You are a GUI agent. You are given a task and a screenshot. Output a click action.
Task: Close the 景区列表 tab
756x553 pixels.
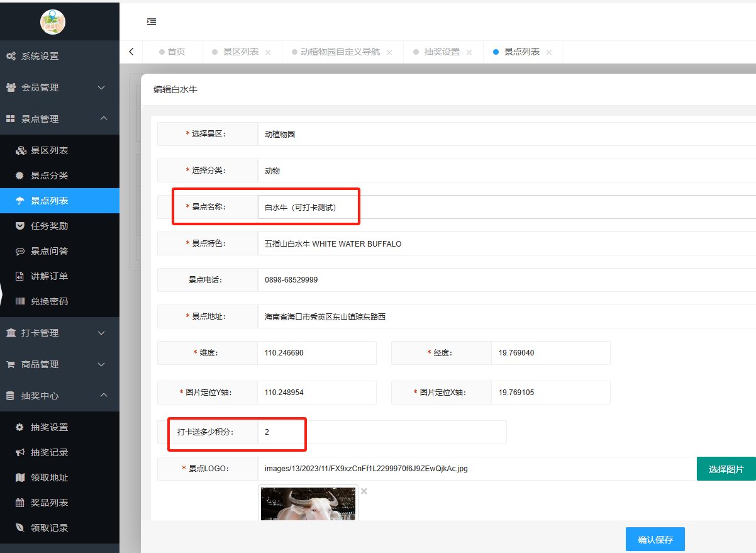268,52
